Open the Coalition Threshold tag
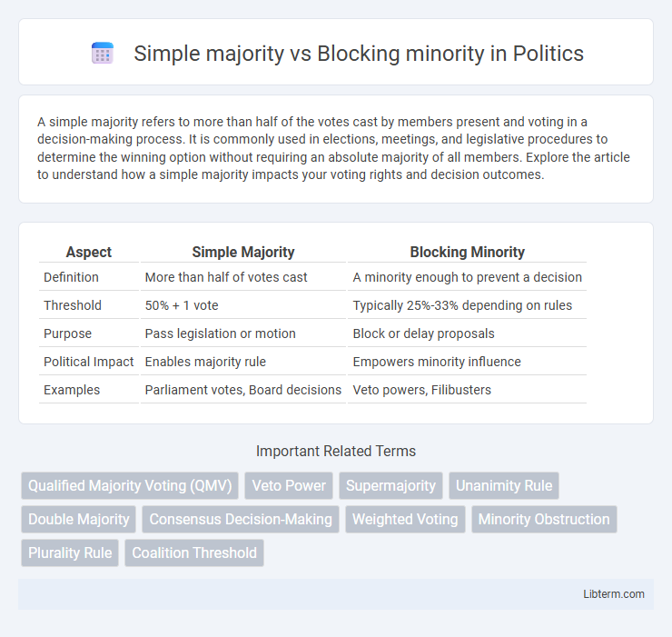 194,552
